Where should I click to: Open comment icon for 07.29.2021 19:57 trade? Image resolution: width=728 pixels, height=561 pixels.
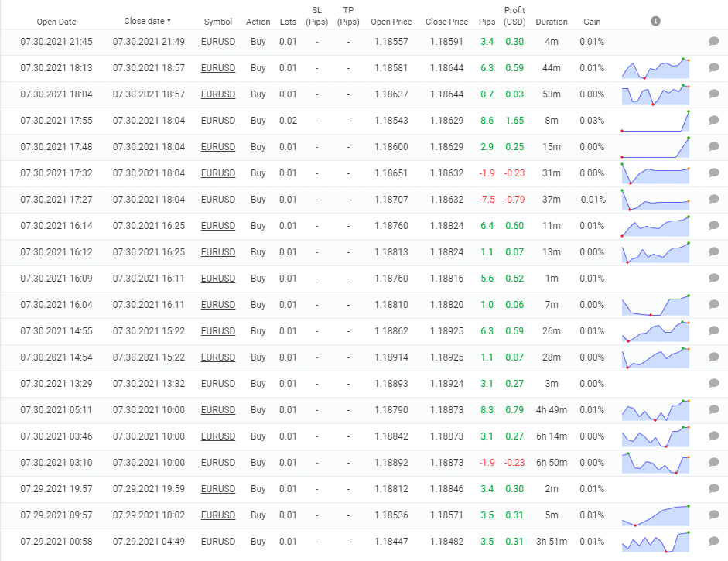(x=714, y=489)
